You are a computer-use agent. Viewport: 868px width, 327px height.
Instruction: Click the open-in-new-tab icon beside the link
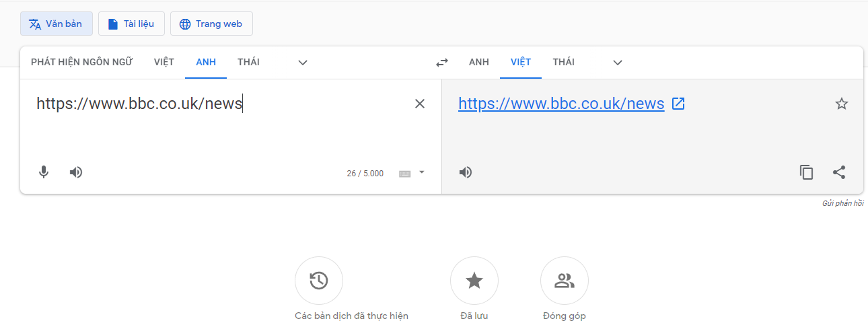tap(679, 104)
